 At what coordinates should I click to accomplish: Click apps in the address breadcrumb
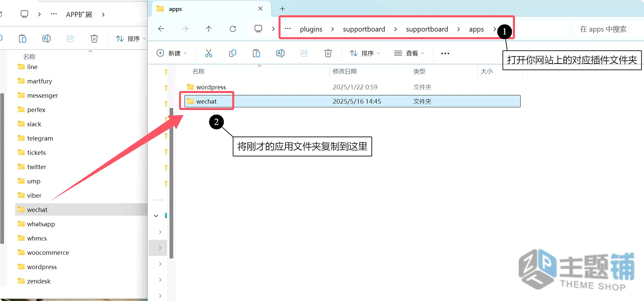click(x=476, y=29)
